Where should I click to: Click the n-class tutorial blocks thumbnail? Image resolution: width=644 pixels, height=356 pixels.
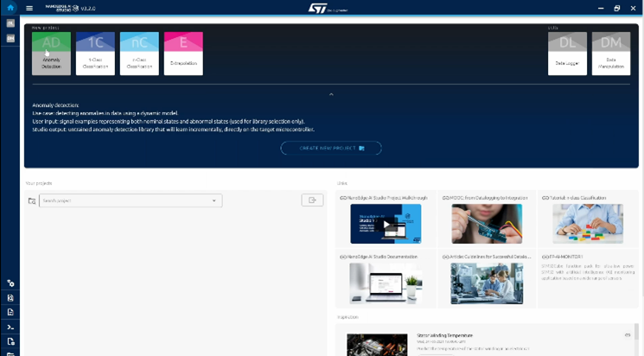pyautogui.click(x=588, y=224)
